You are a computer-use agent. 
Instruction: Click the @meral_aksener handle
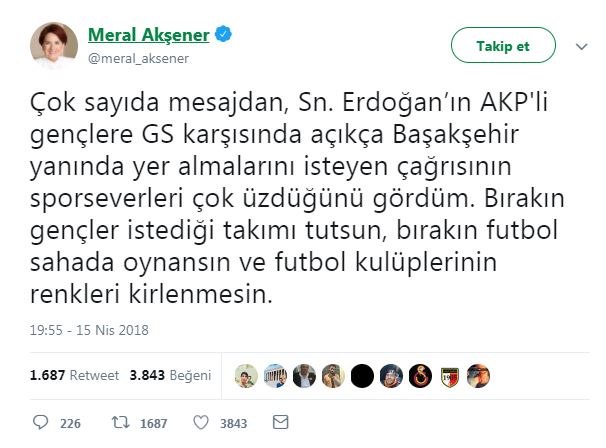click(x=138, y=58)
